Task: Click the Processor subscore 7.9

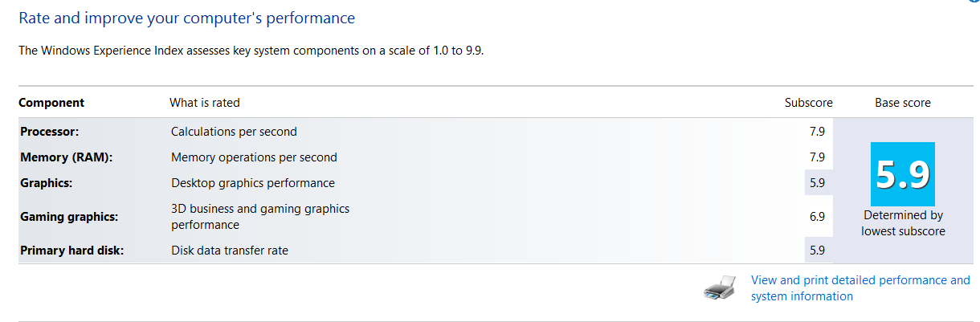Action: click(817, 132)
